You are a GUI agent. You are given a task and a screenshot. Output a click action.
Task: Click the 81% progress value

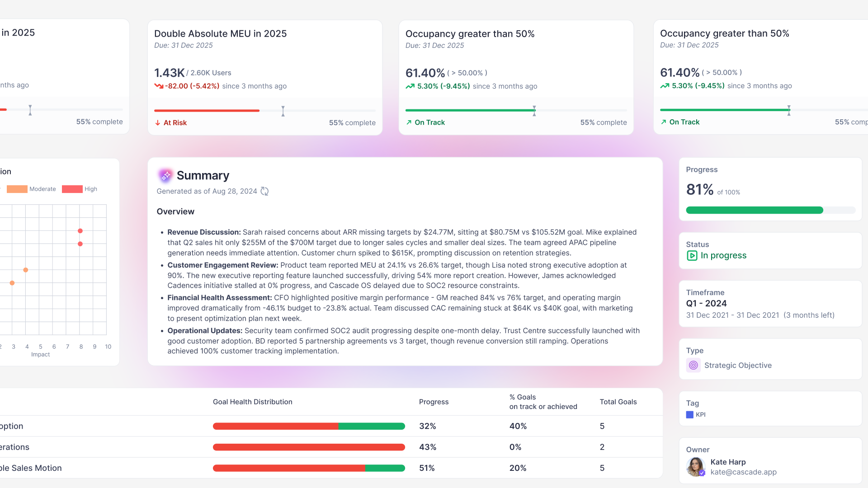point(699,189)
